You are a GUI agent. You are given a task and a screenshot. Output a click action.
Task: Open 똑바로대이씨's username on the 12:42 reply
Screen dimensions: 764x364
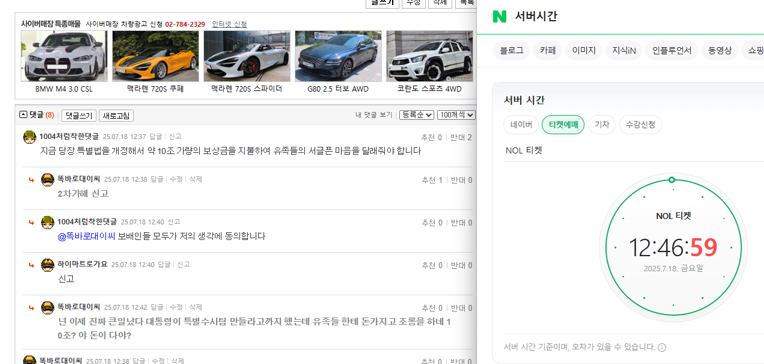click(x=79, y=307)
